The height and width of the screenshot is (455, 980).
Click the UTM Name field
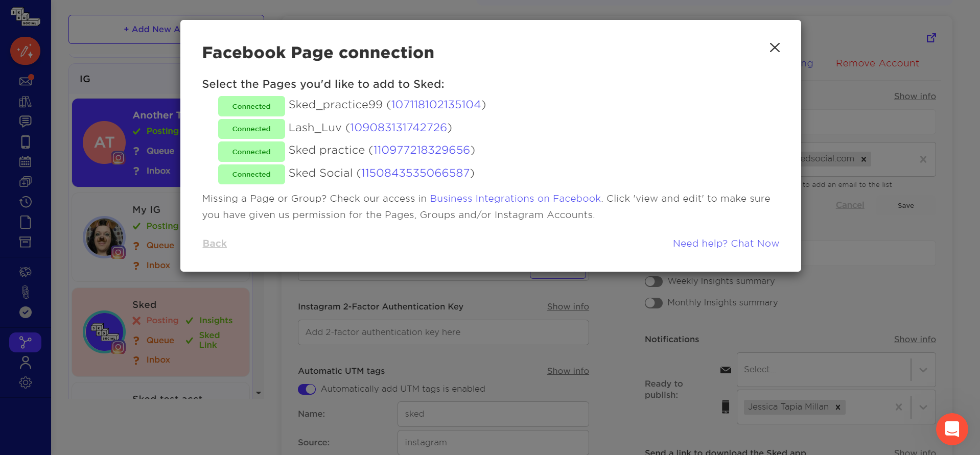click(x=493, y=414)
